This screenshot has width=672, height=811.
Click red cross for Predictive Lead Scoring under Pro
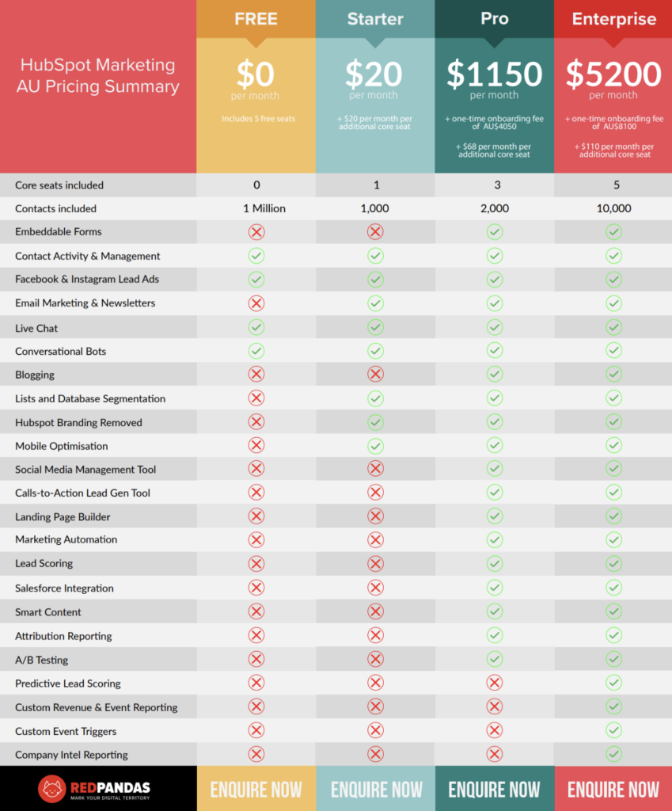click(495, 683)
